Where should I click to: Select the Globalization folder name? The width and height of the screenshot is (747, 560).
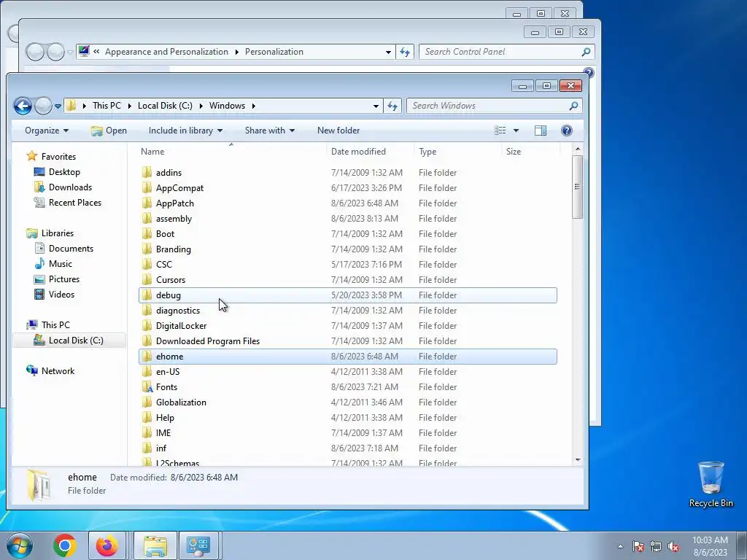pyautogui.click(x=181, y=402)
